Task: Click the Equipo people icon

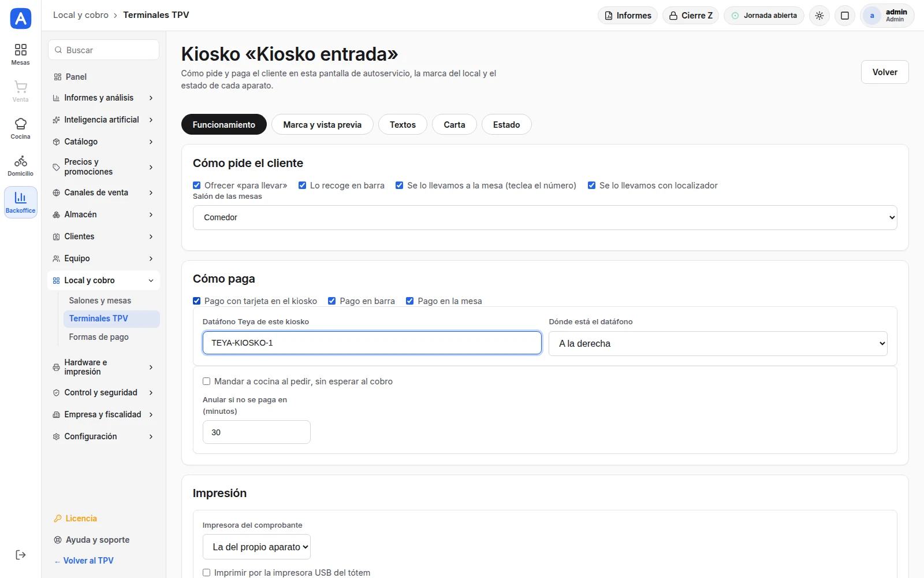Action: [x=56, y=259]
